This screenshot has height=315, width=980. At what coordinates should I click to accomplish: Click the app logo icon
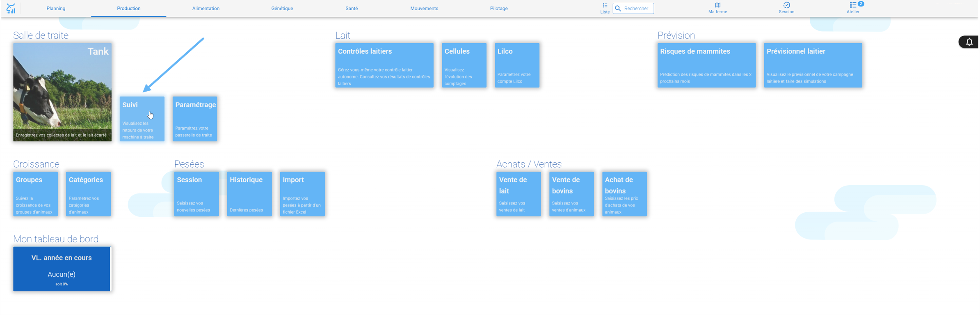pyautogui.click(x=11, y=8)
